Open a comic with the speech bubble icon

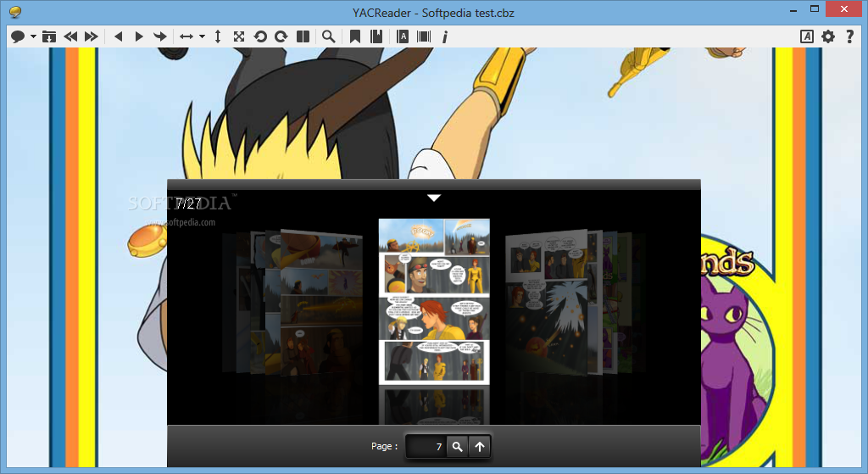18,36
